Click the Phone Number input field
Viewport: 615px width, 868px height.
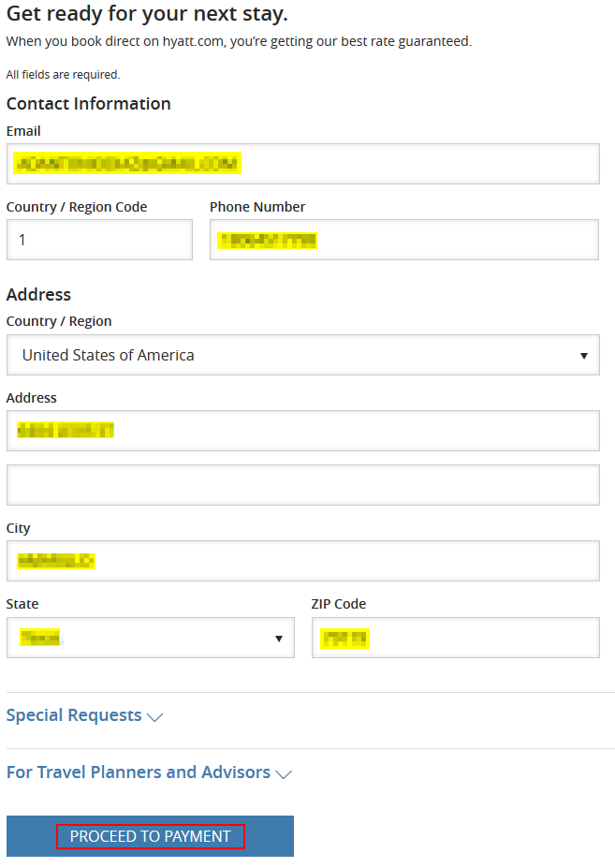[404, 240]
